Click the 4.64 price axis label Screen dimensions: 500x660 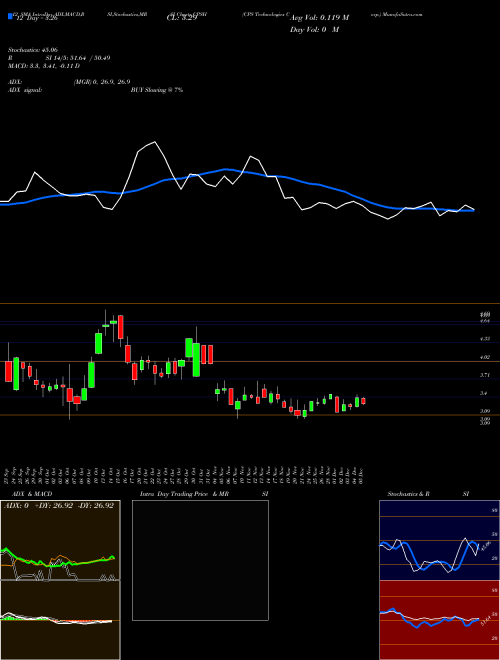pos(485,321)
